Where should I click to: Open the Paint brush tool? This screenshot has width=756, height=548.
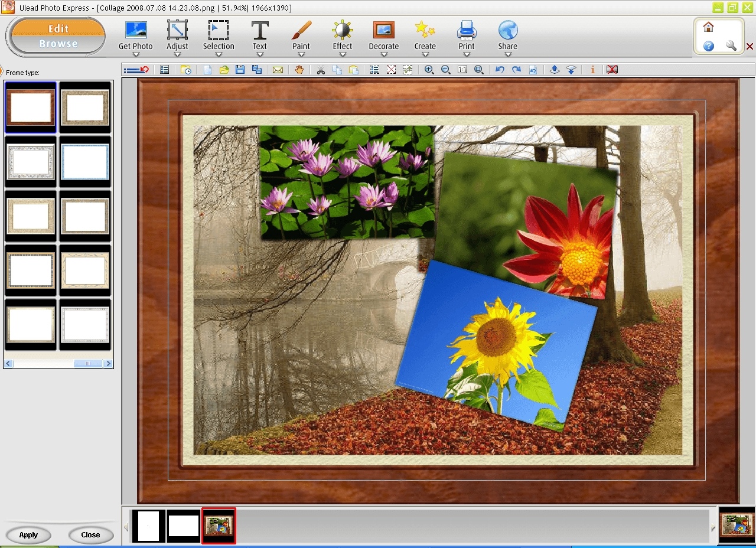301,35
